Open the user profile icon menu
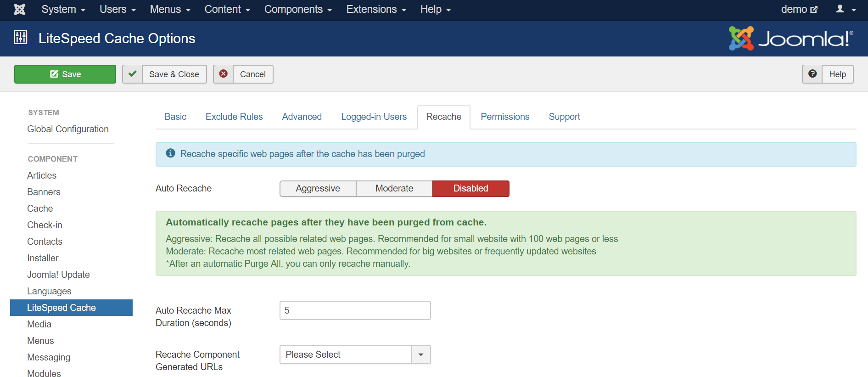This screenshot has height=377, width=868. pyautogui.click(x=846, y=9)
